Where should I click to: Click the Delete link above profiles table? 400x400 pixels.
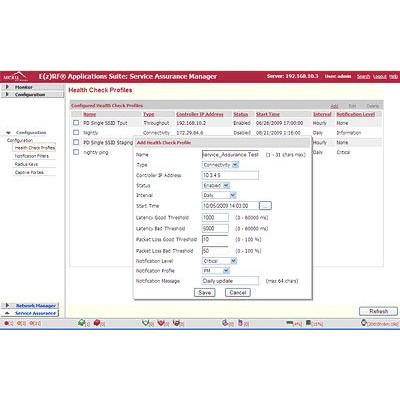click(373, 106)
